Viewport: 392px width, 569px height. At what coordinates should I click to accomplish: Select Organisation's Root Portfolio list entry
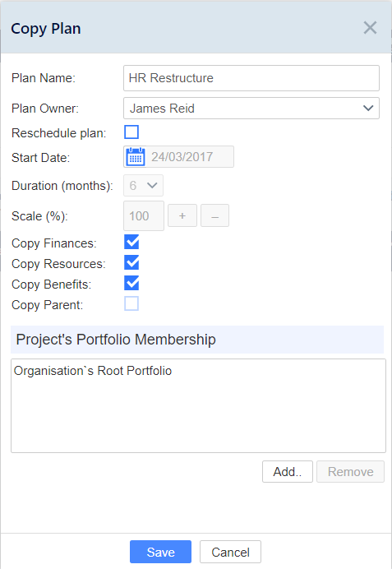[93, 371]
